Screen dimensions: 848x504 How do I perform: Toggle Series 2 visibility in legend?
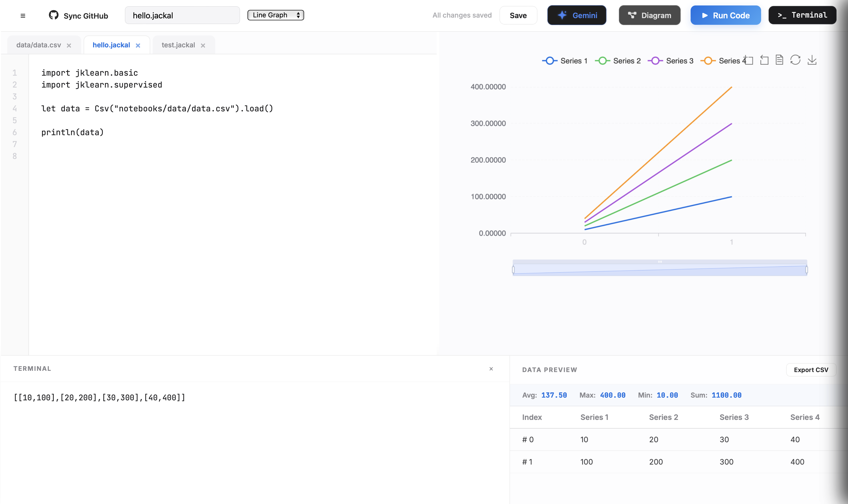click(x=618, y=61)
